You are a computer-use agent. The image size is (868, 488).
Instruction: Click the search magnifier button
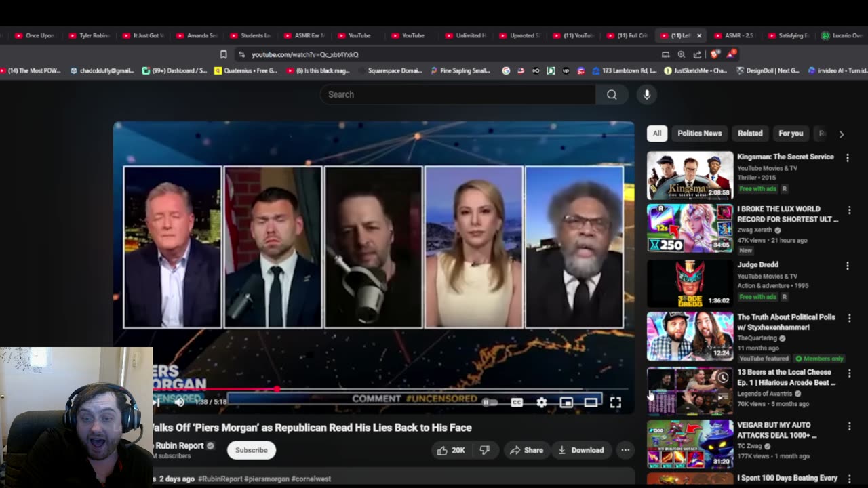coord(612,94)
